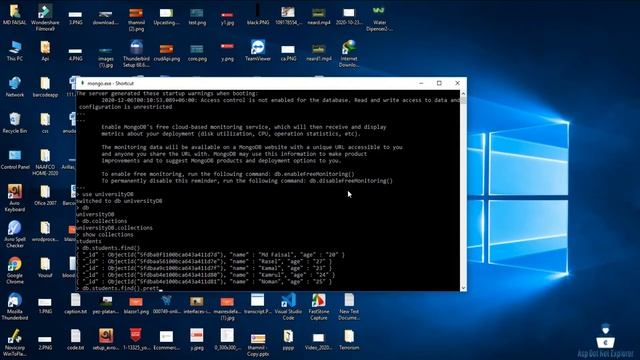Select the New Text Document file
The image size is (640, 360).
pos(349,306)
